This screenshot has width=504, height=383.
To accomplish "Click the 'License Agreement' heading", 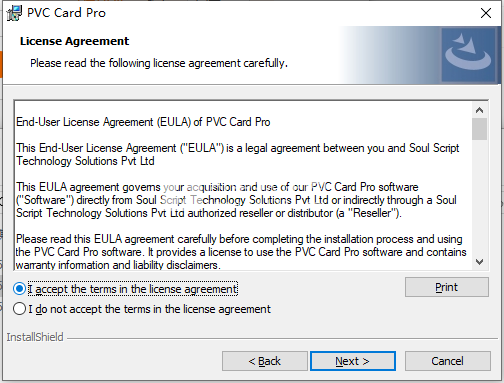I will coord(74,41).
